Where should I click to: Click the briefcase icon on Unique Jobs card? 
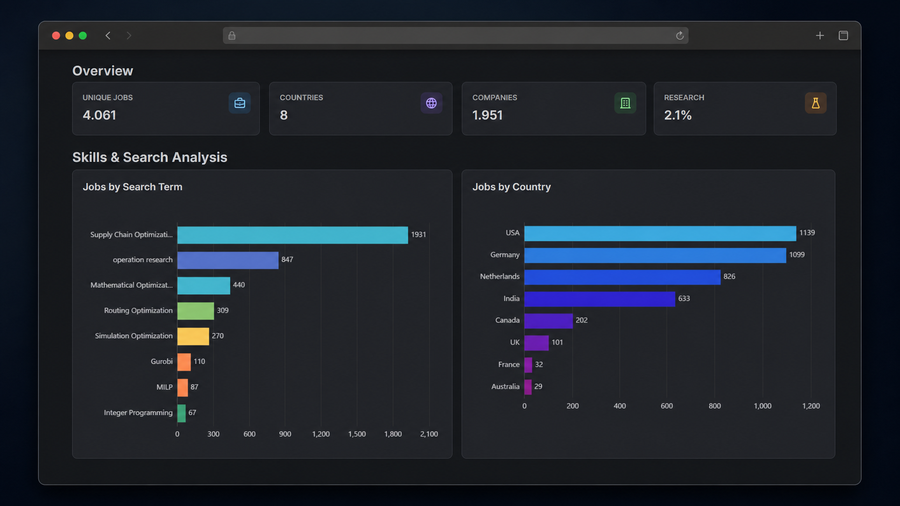coord(239,103)
